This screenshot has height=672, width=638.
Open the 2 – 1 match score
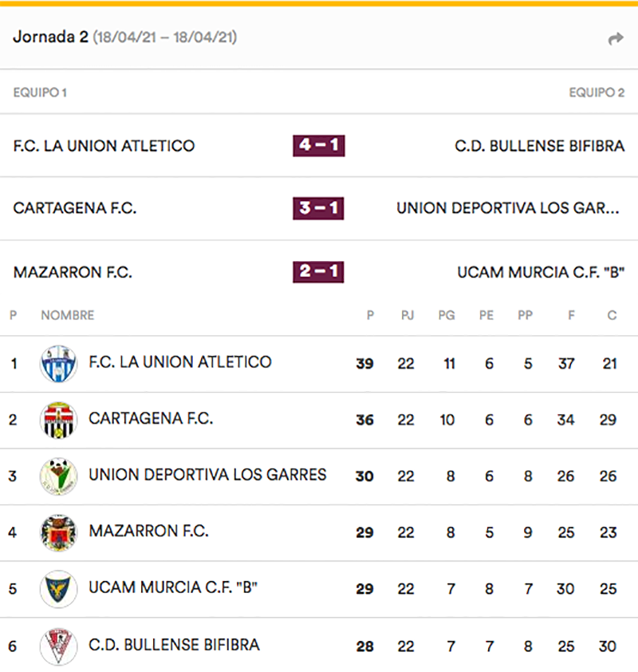click(x=318, y=271)
